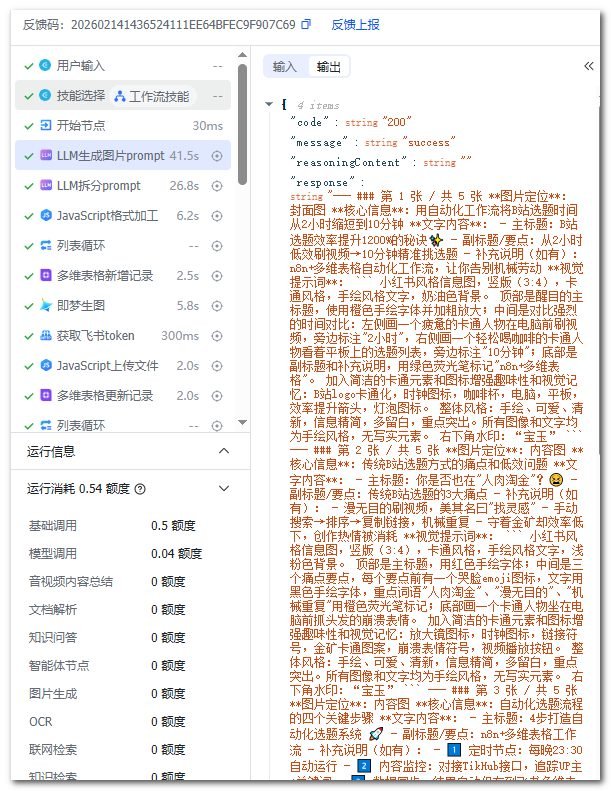611x791 pixels.
Task: Click the 即梦生图 node icon
Action: click(x=45, y=305)
